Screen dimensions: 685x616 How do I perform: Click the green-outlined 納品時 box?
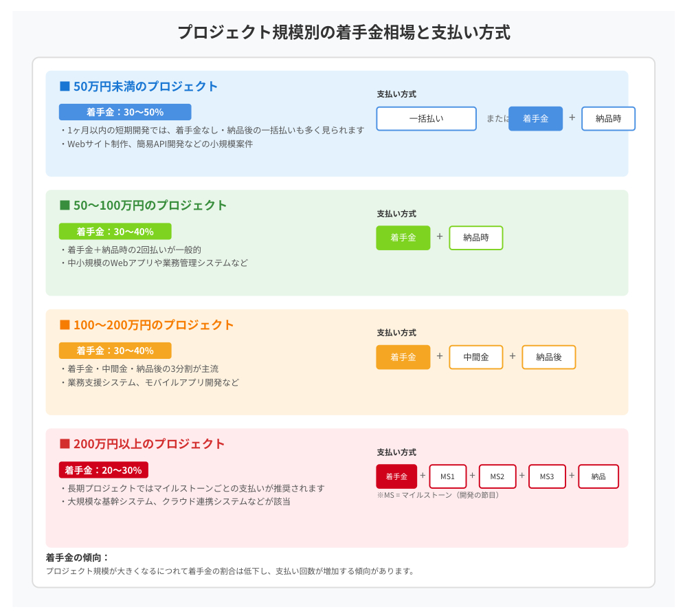click(475, 238)
